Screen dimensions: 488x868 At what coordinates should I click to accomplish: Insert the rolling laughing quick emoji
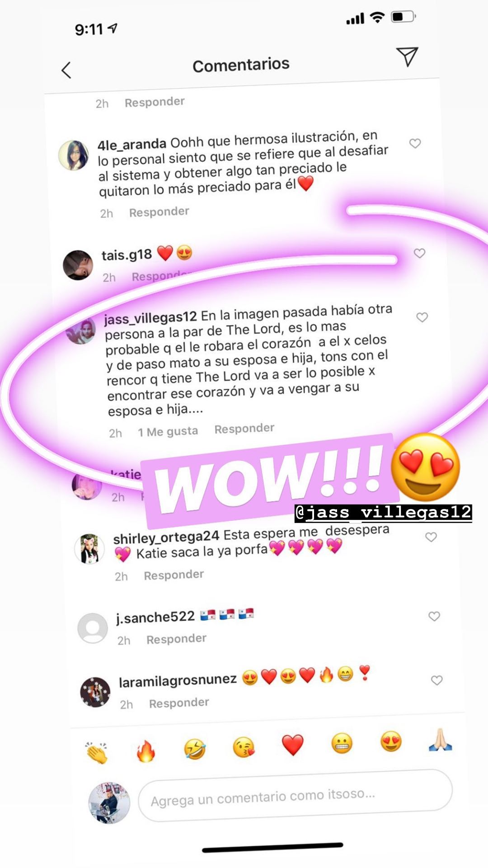point(195,749)
